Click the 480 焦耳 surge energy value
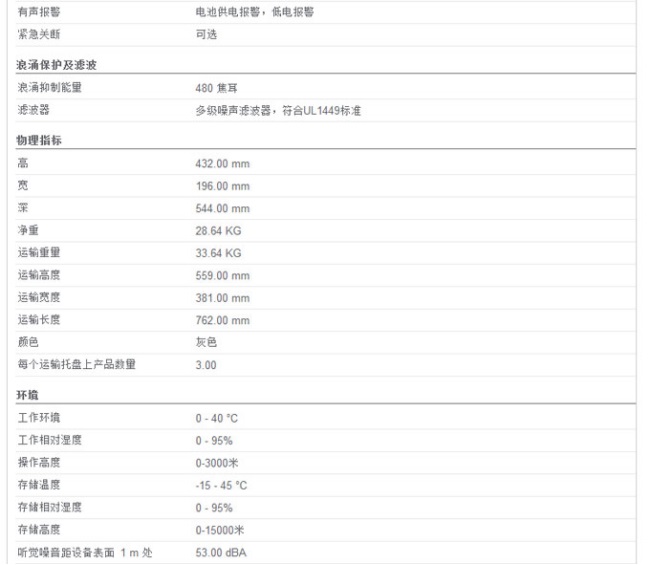651x565 pixels. click(x=217, y=88)
